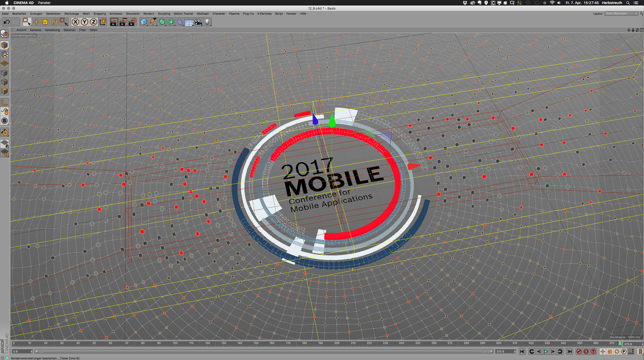Screen dimensions: 644x360
Task: Open Render Settings clapperboard with gear
Action: tap(132, 22)
